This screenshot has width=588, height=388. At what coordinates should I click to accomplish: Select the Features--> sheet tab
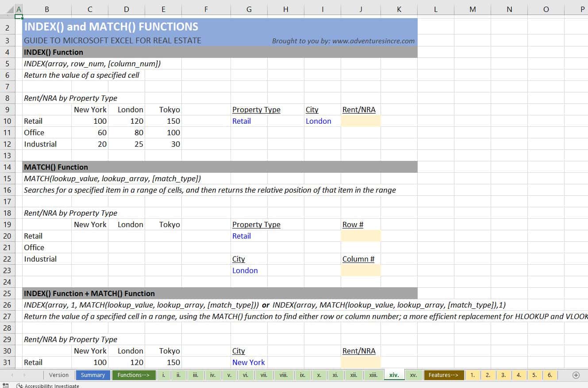[443, 375]
